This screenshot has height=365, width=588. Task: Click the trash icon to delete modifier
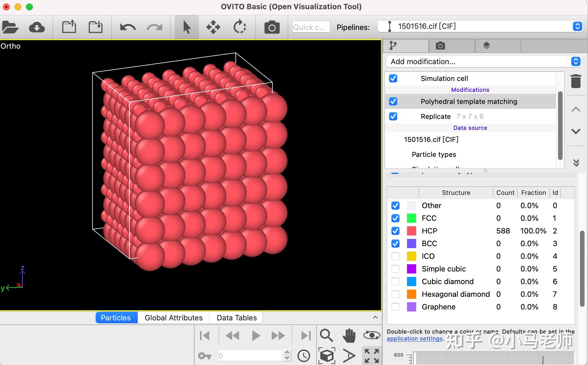[576, 81]
